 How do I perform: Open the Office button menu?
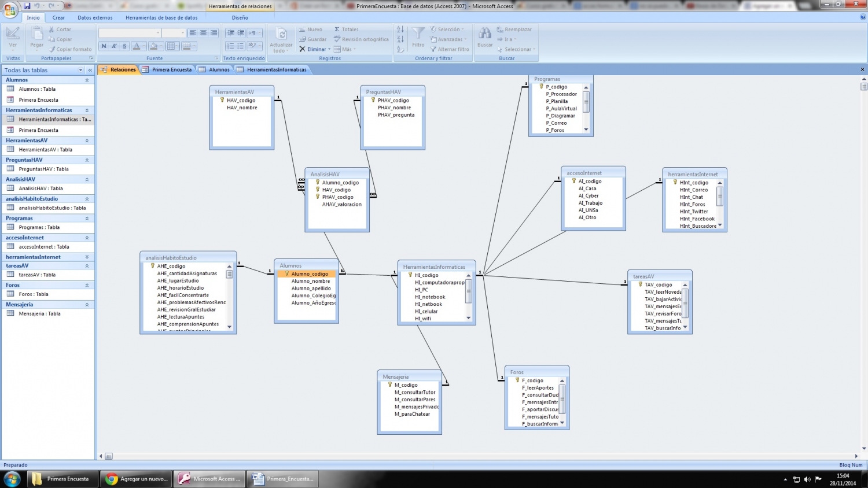10,10
